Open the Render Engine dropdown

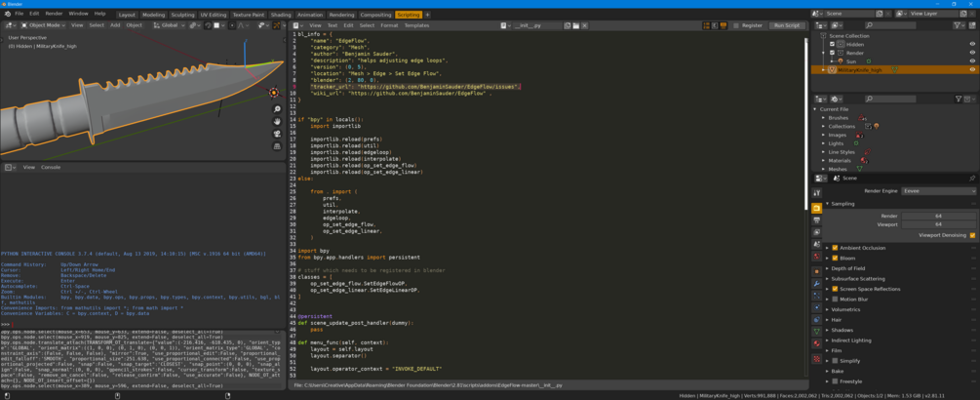click(938, 191)
